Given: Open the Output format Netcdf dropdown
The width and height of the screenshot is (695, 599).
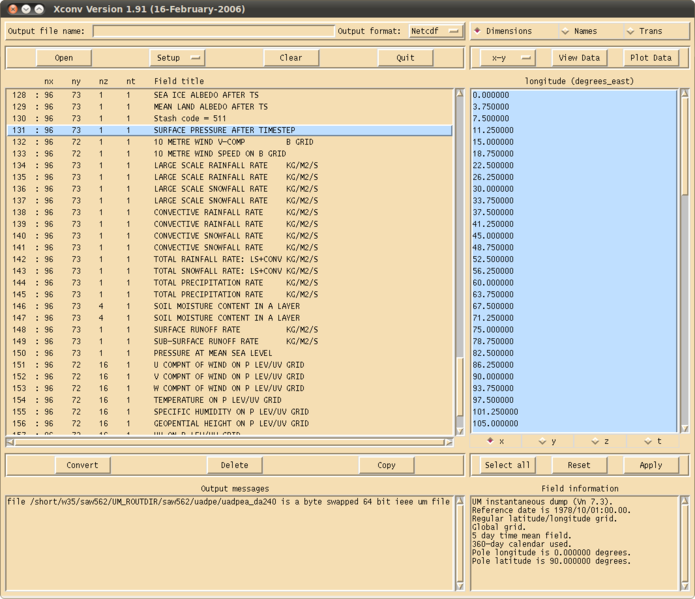Looking at the screenshot, I should click(x=435, y=31).
